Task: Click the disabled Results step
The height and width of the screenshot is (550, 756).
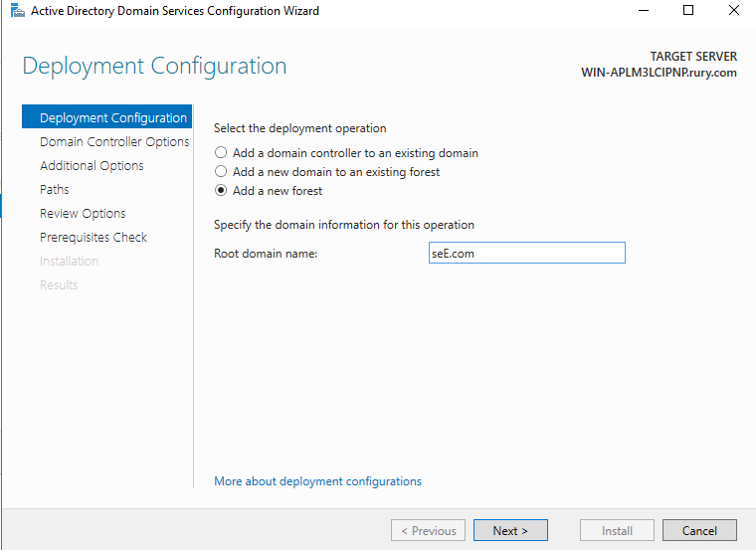Action: tap(59, 284)
